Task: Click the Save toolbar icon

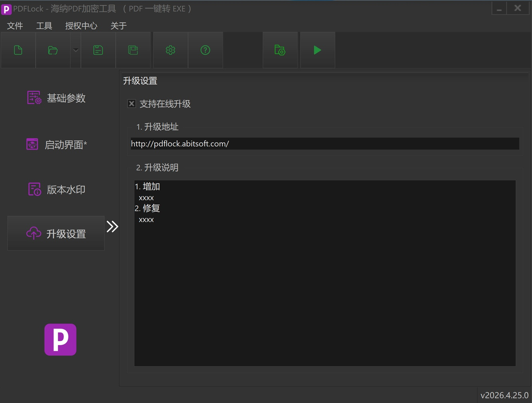Action: pyautogui.click(x=98, y=50)
